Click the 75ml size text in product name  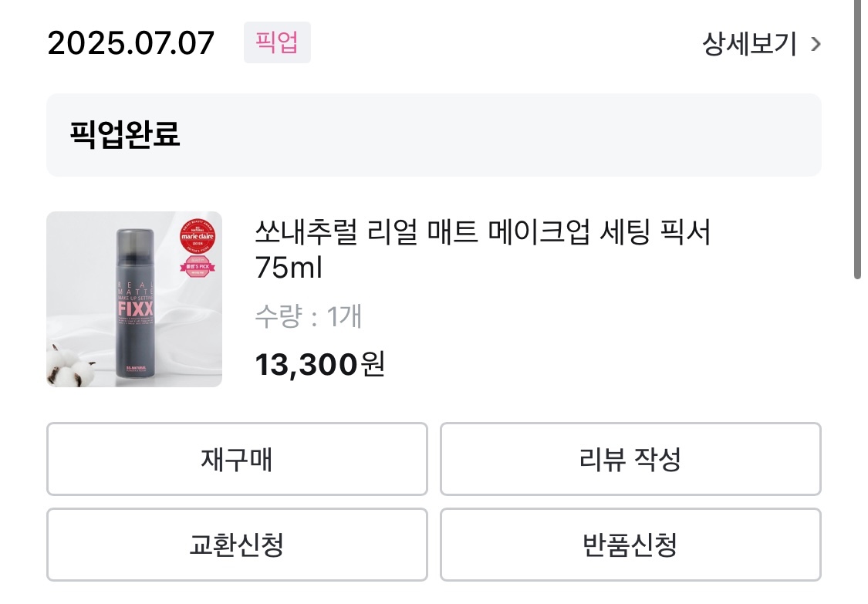pyautogui.click(x=289, y=268)
